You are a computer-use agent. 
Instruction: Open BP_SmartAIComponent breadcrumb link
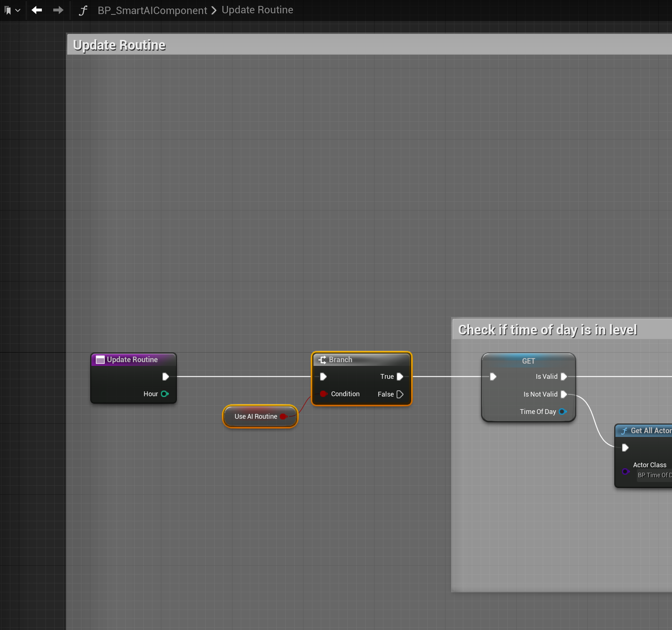152,10
